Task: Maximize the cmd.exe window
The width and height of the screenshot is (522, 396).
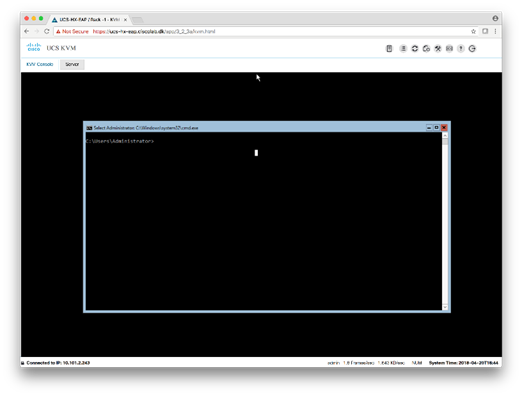Action: (436, 128)
